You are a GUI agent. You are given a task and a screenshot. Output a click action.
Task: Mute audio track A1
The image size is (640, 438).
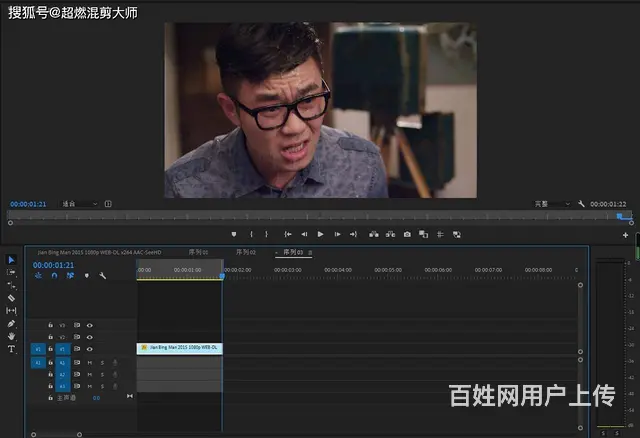coord(89,362)
